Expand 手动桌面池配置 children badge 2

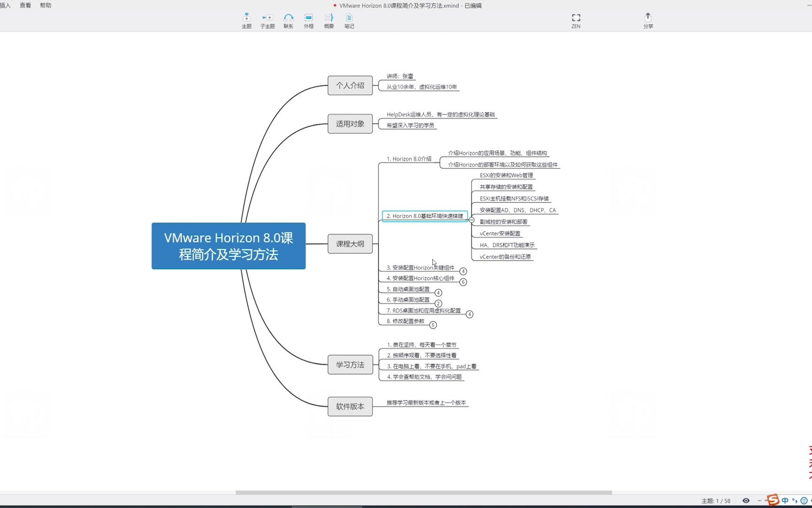tap(438, 303)
